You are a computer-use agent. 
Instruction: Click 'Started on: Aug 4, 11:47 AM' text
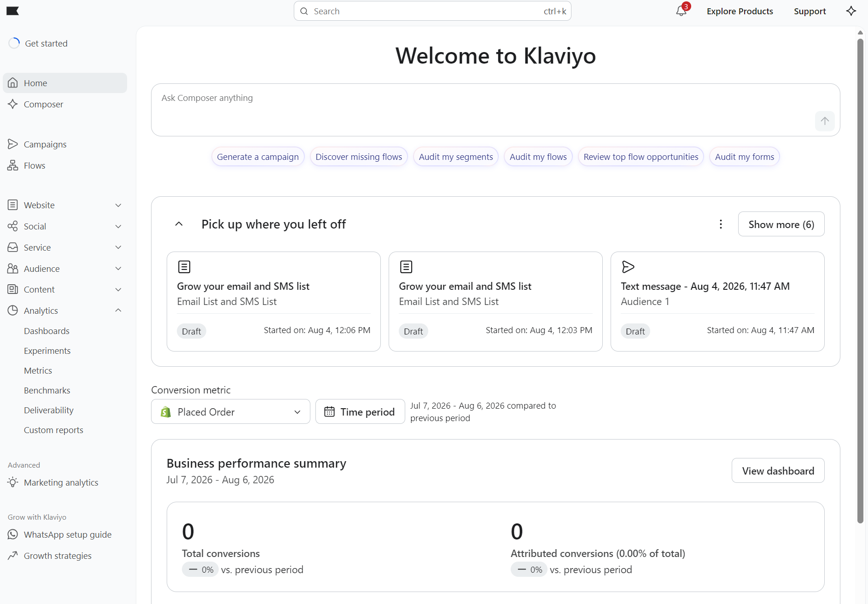click(x=761, y=330)
